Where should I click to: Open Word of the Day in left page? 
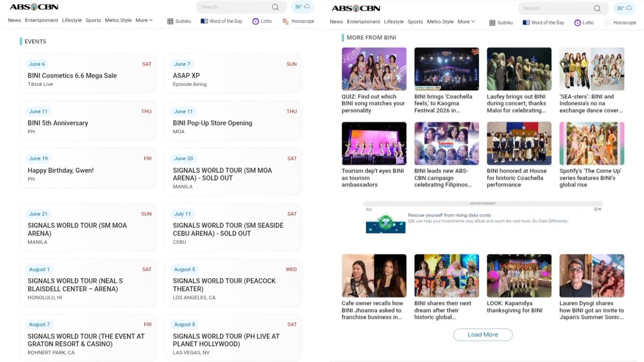[221, 21]
